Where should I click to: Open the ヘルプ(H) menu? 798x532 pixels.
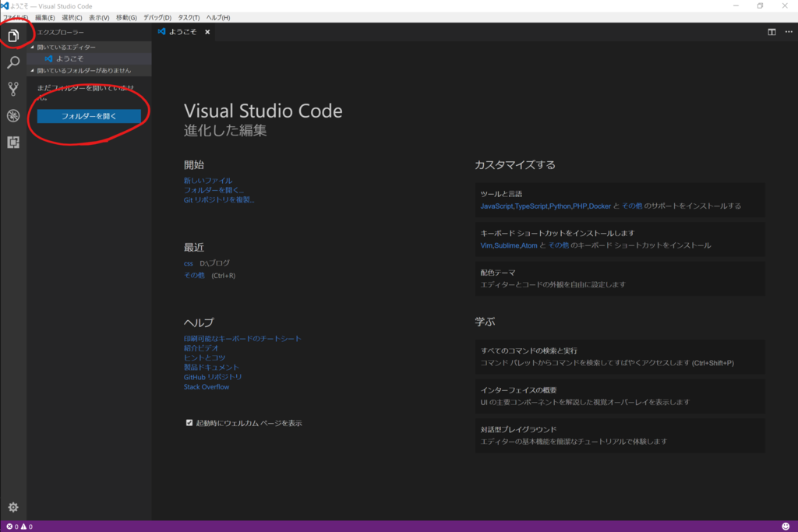click(x=218, y=17)
